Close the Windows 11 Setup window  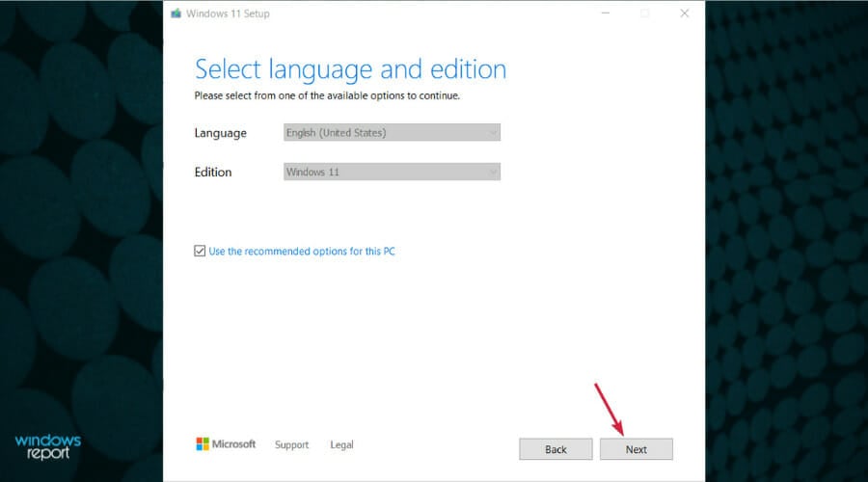click(685, 13)
